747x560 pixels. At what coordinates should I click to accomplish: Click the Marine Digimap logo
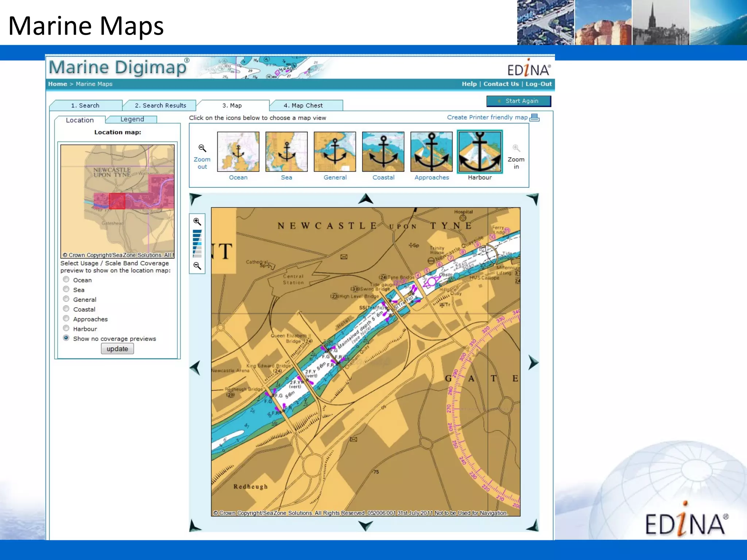pos(119,67)
